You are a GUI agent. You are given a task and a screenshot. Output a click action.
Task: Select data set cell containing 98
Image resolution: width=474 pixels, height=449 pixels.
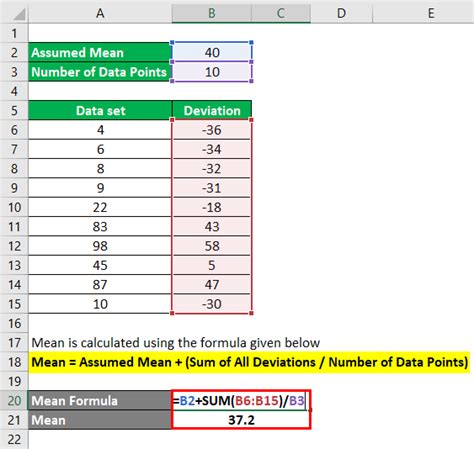click(x=100, y=246)
